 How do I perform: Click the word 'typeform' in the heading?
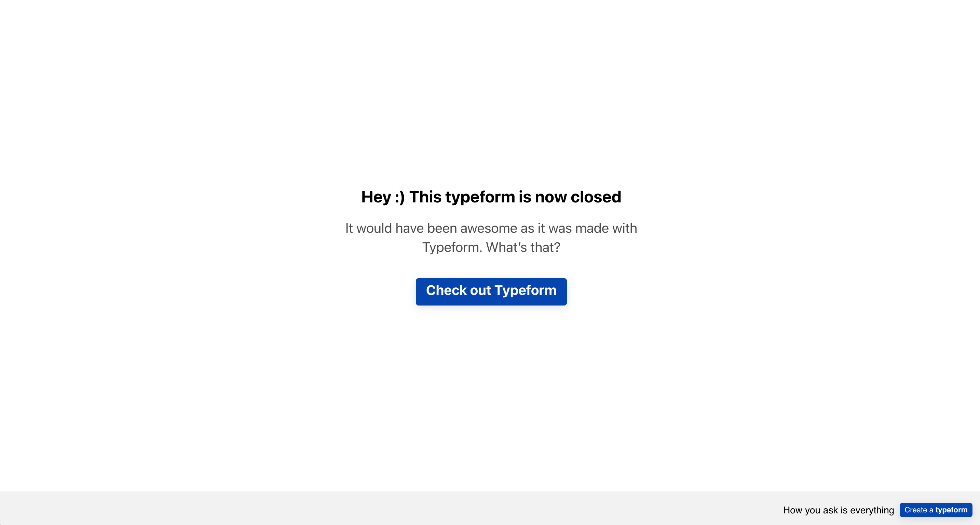[x=480, y=197]
